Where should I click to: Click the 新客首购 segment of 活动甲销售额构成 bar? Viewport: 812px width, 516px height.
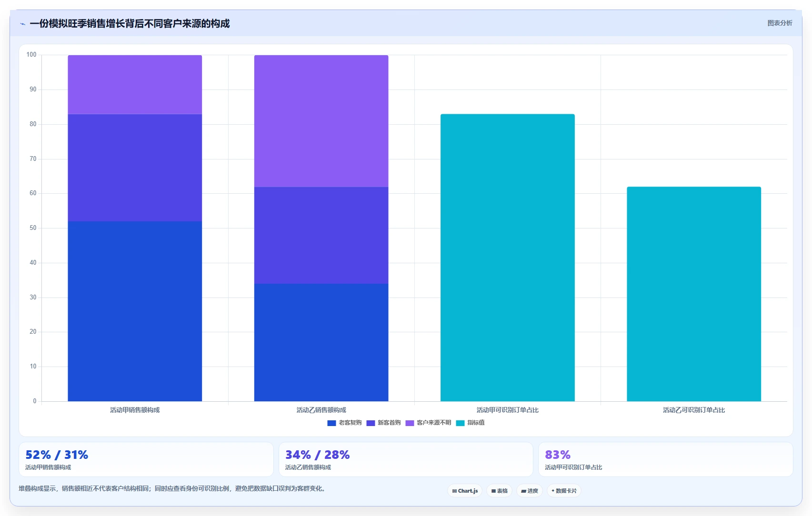click(135, 168)
